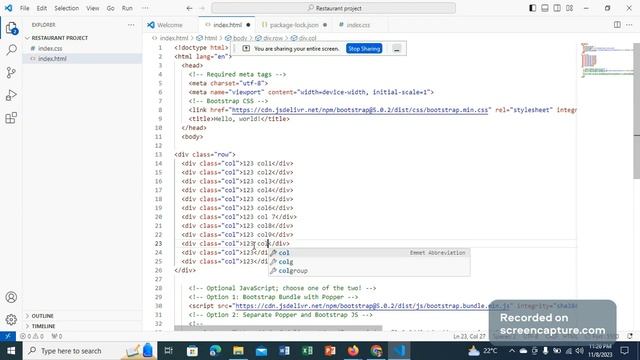This screenshot has width=640, height=360.
Task: Show more menu bar items ellipsis
Action: (145, 8)
